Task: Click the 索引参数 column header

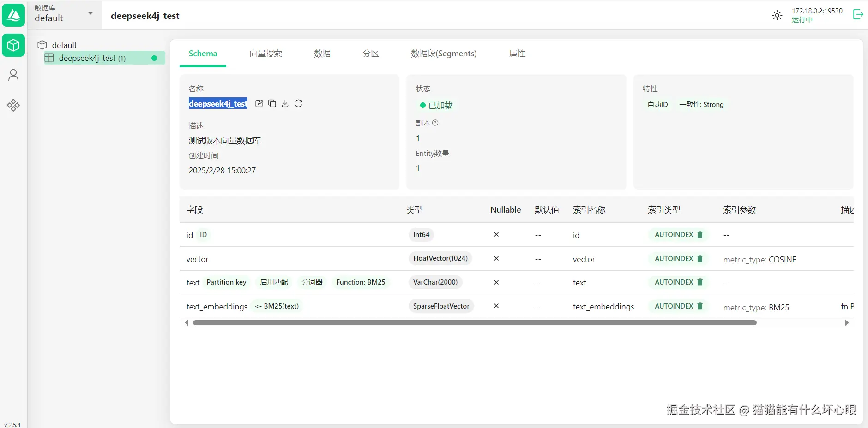Action: (740, 210)
